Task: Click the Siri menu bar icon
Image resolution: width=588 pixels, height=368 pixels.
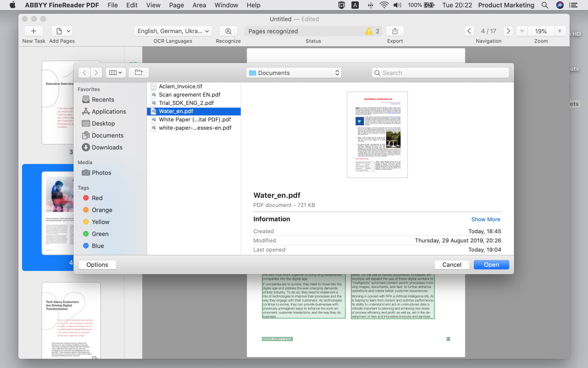Action: [560, 5]
